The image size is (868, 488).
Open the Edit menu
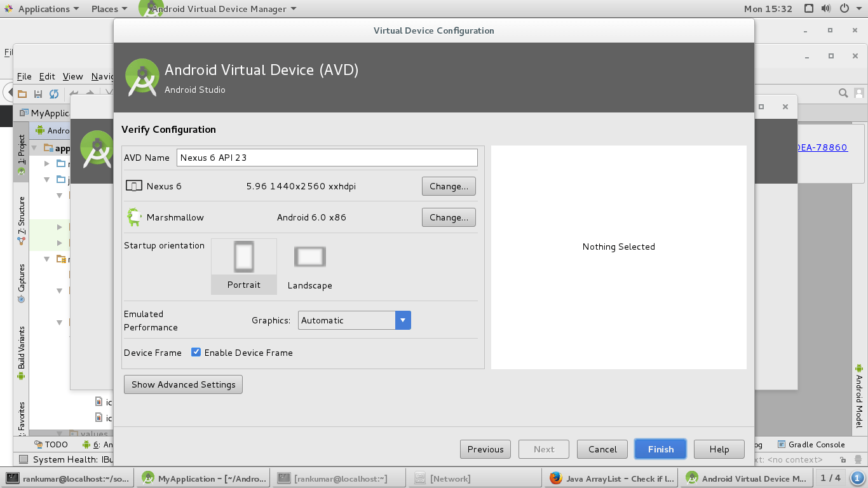[47, 76]
